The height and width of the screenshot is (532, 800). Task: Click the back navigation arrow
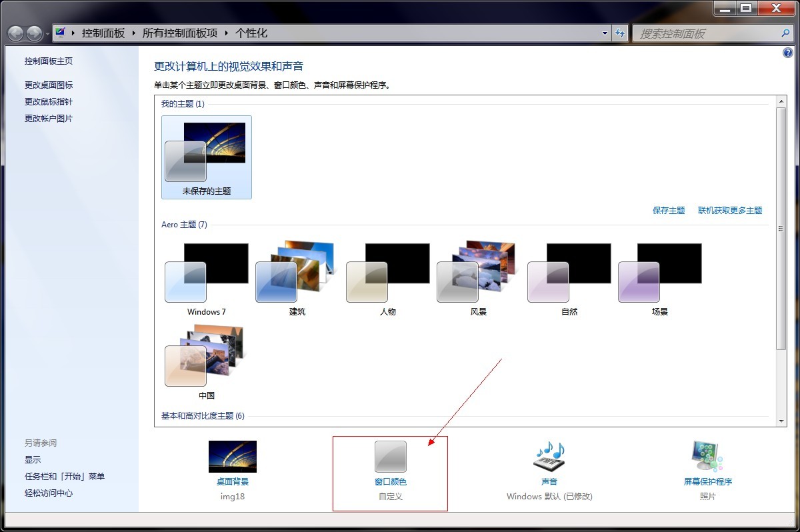[16, 33]
